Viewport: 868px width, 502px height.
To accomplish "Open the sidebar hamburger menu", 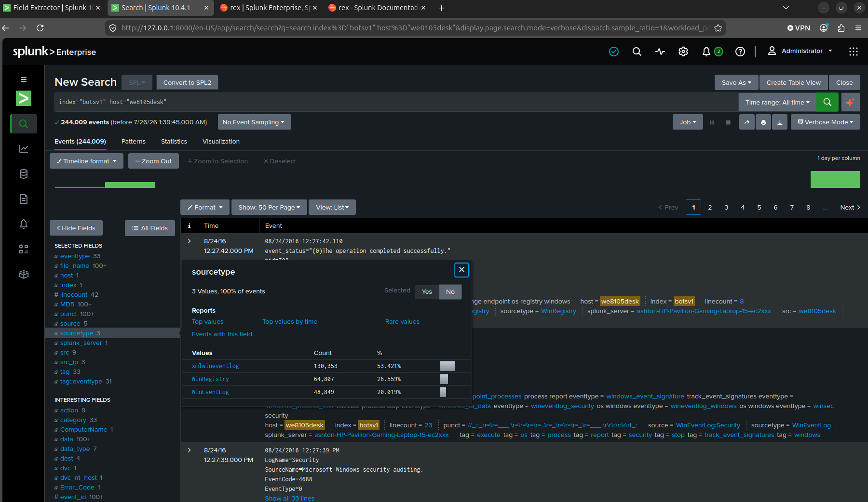I will pos(23,79).
